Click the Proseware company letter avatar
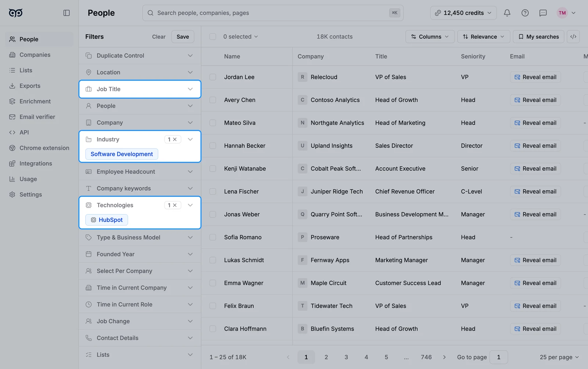588x369 pixels. point(302,237)
